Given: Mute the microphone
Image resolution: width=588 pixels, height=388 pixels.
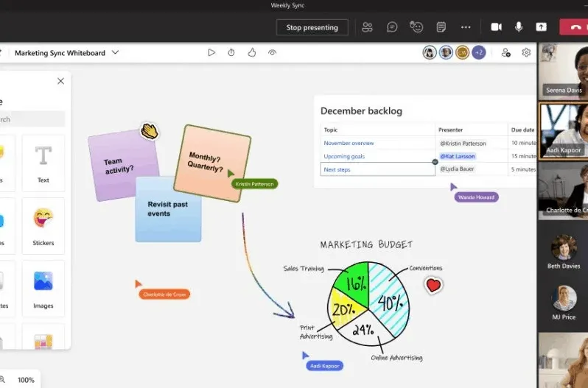Looking at the screenshot, I should (x=519, y=27).
